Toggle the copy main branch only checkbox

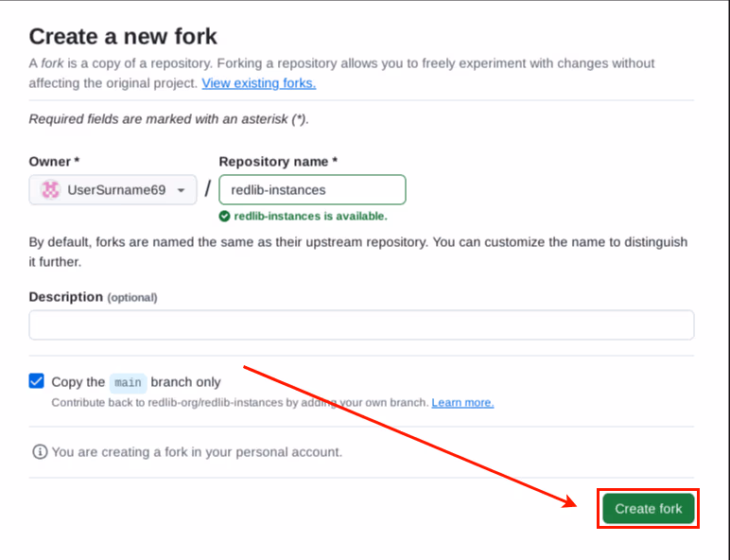pos(37,381)
